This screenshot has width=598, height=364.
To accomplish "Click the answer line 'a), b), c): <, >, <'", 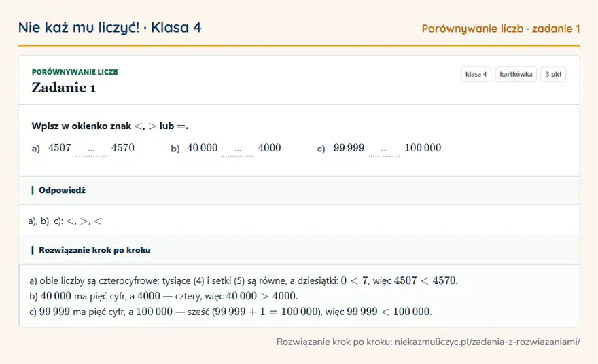I will point(65,221).
